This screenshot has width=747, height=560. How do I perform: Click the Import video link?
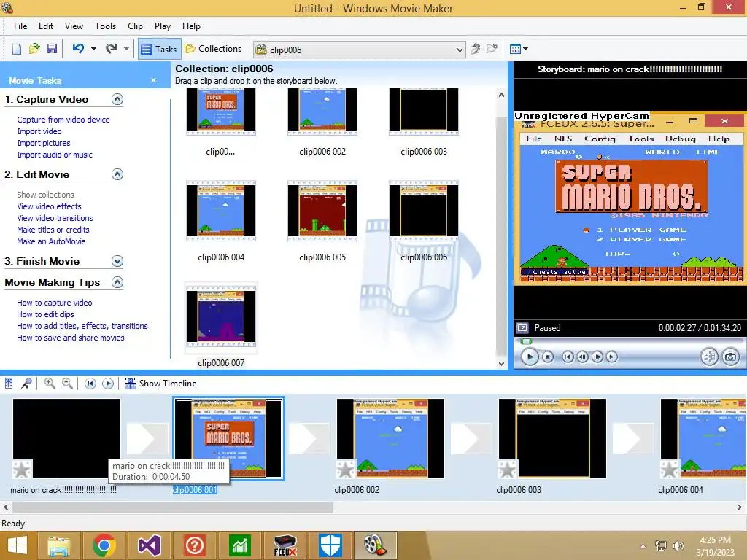[39, 131]
